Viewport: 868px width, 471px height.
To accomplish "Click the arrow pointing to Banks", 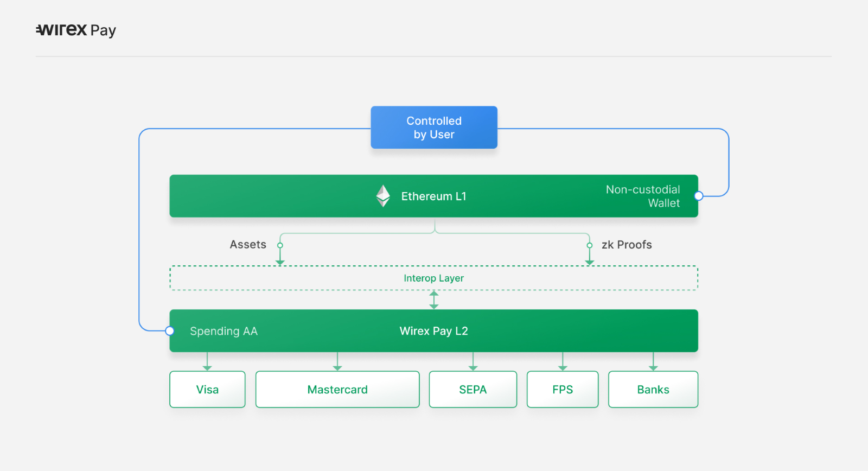I will point(653,361).
